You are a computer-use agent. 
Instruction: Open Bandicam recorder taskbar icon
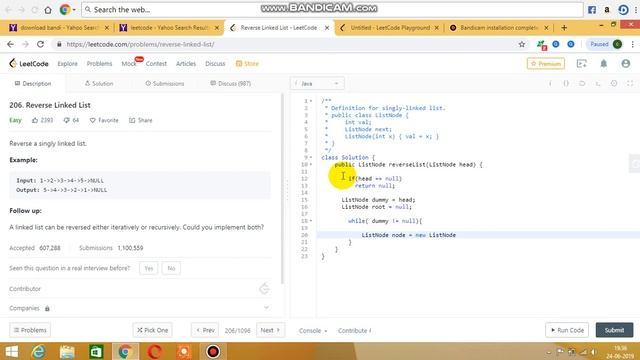click(213, 351)
